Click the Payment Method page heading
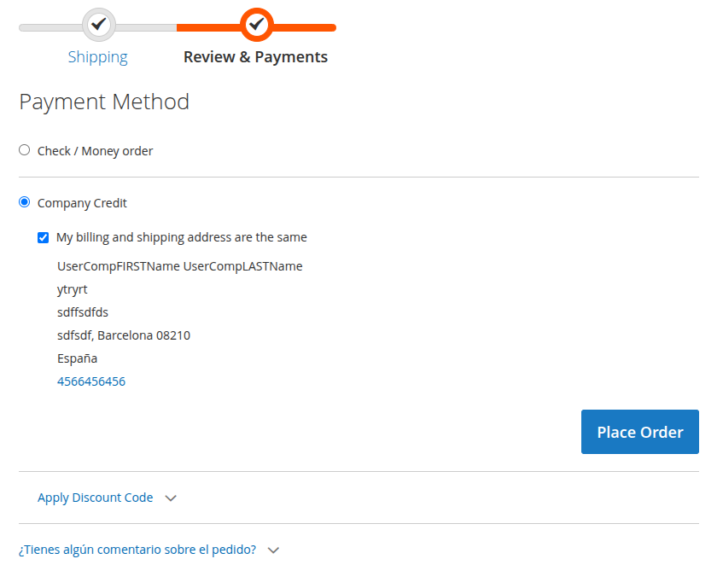The width and height of the screenshot is (723, 588). coord(104,101)
